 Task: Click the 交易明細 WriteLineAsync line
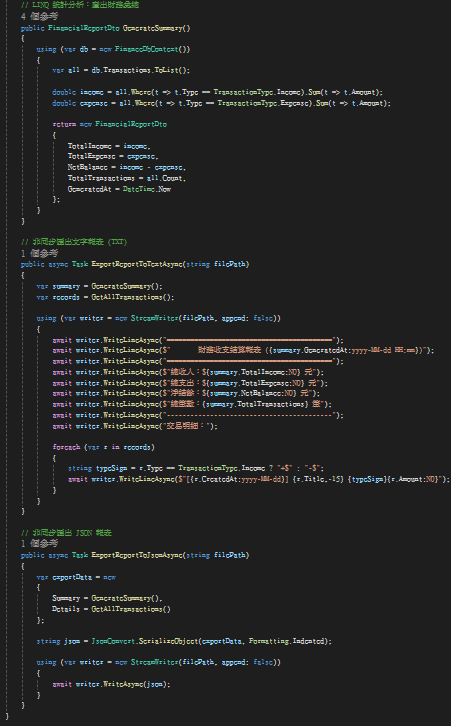[x=135, y=426]
